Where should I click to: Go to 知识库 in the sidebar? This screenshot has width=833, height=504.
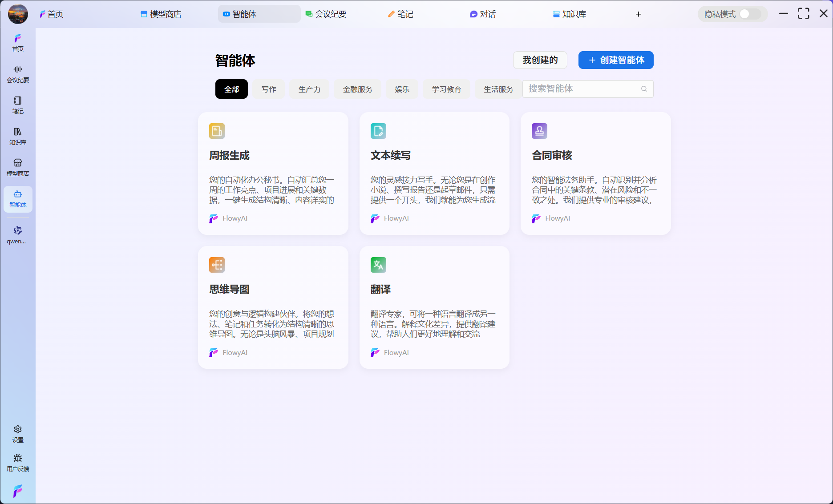[18, 136]
